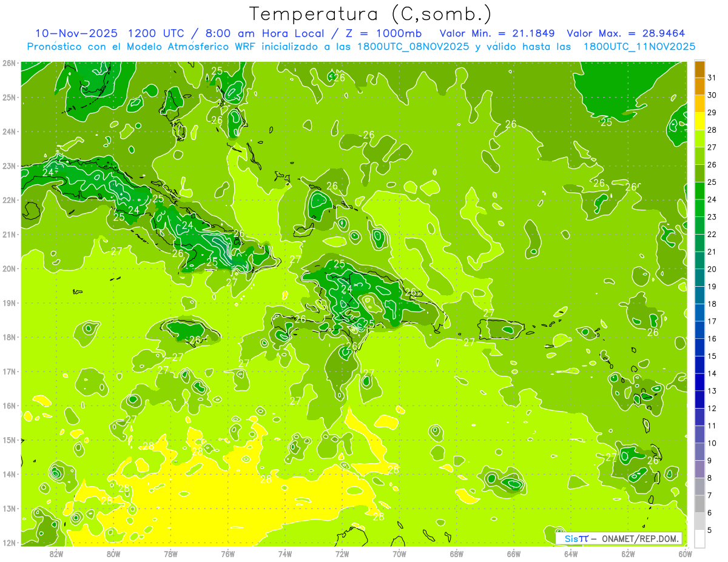Click the 'Valor Min. = 21.1849' text
This screenshot has height=562, width=728.
click(499, 33)
